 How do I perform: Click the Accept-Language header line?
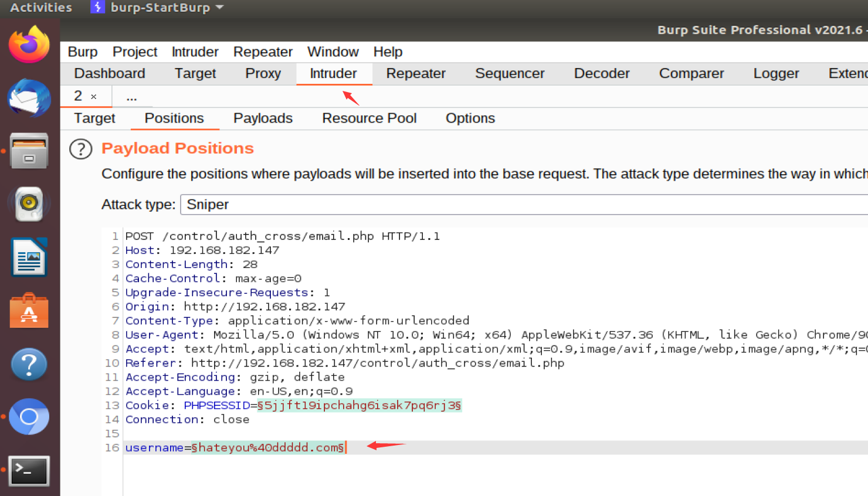[239, 391]
